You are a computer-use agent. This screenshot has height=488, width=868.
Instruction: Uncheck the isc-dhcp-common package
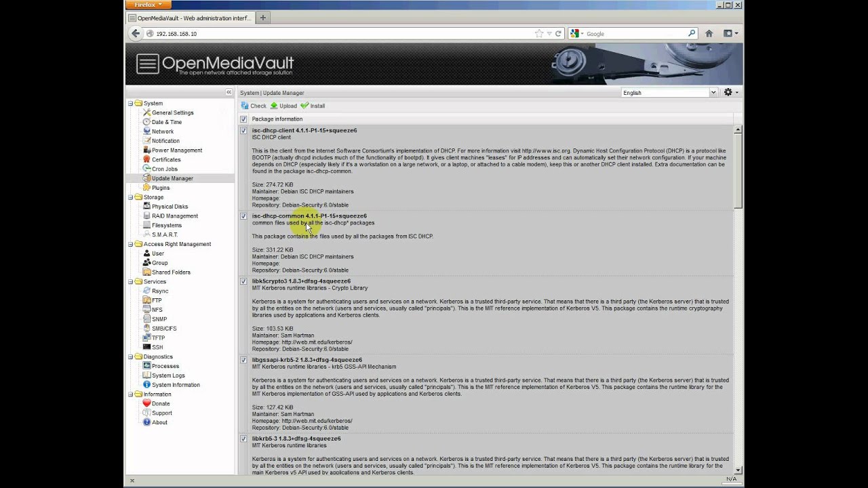(x=243, y=216)
